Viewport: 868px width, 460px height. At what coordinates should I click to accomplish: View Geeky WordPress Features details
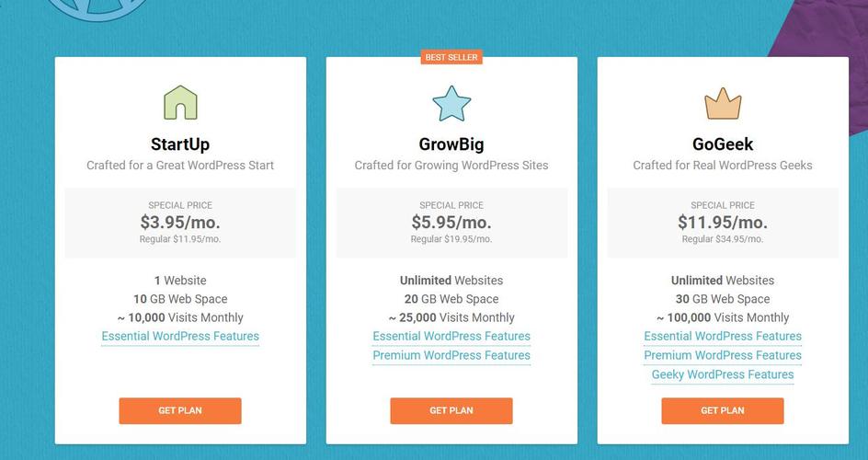[723, 374]
